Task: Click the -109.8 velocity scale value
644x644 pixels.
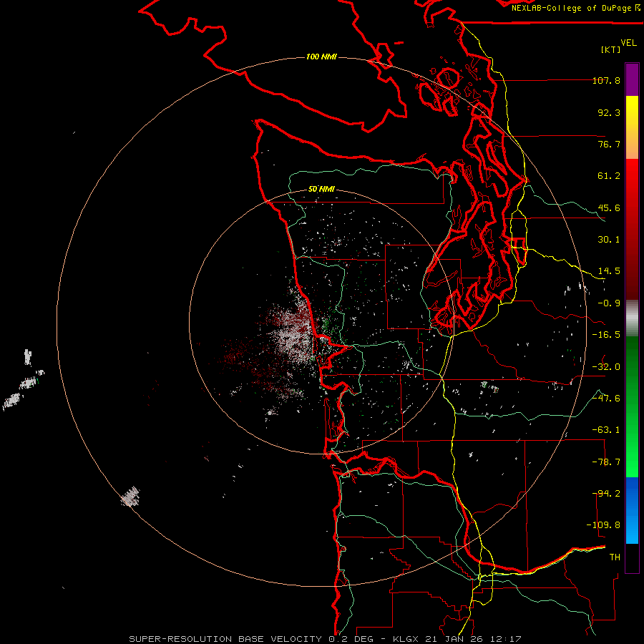Action: [603, 525]
